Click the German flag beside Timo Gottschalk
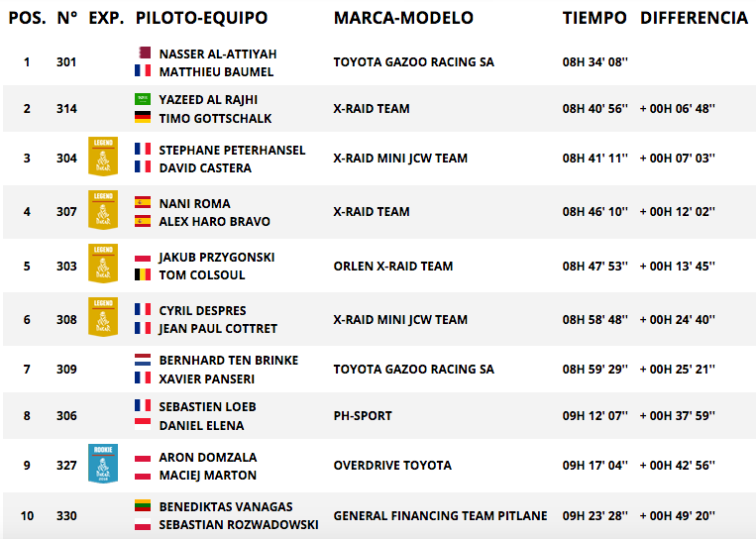The width and height of the screenshot is (756, 539). pyautogui.click(x=143, y=117)
